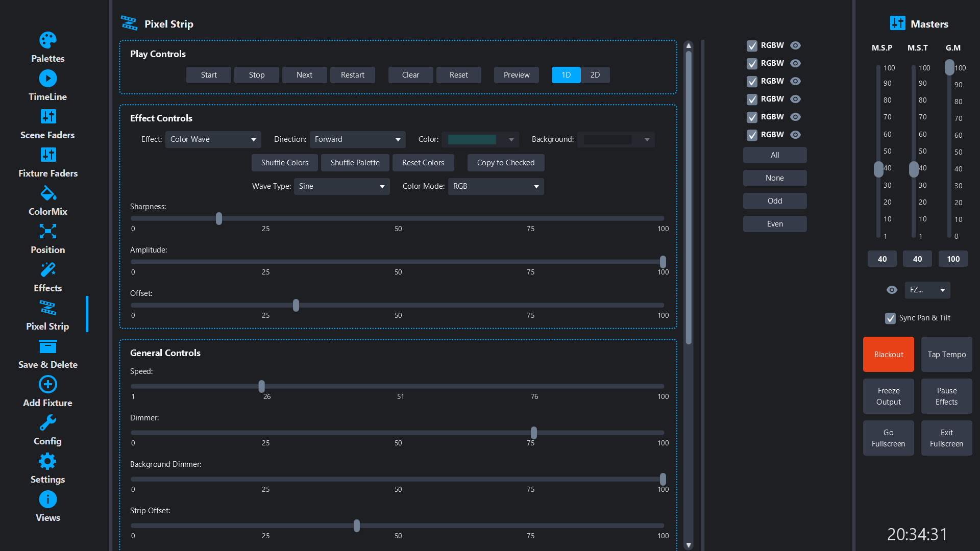
Task: Open the Config wrench icon
Action: coord(47,423)
